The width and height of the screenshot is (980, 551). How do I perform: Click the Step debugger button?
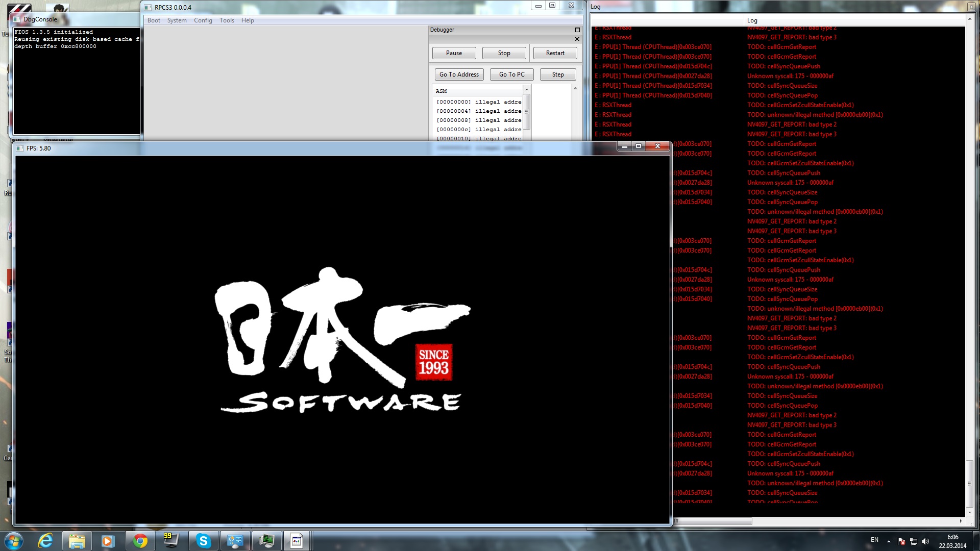pyautogui.click(x=558, y=74)
